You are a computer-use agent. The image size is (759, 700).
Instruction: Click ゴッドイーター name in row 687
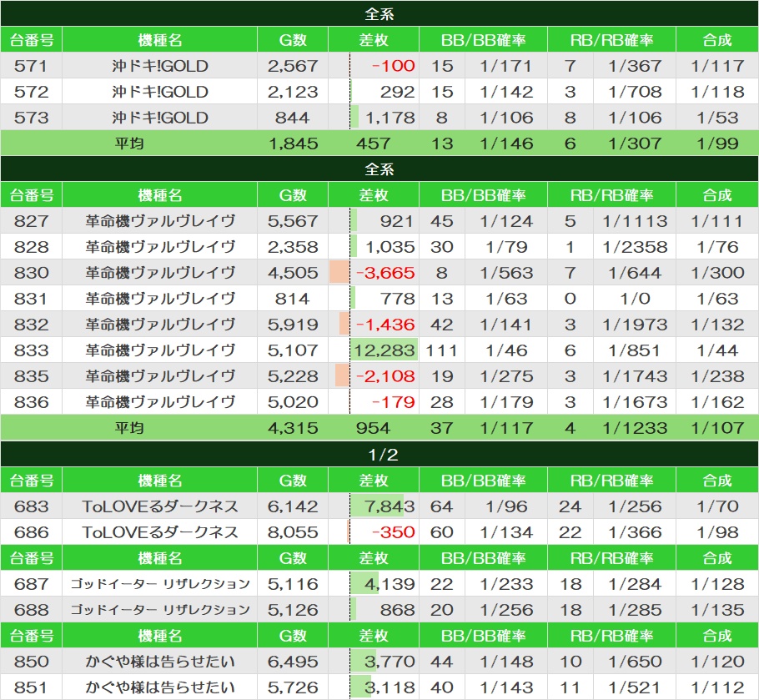click(160, 584)
